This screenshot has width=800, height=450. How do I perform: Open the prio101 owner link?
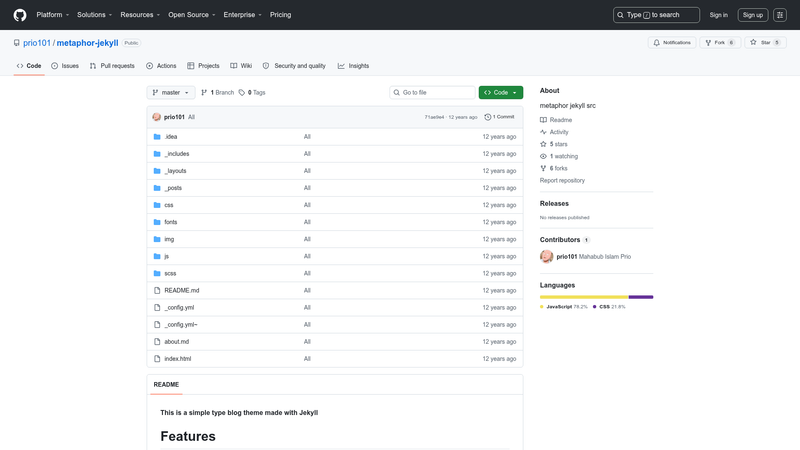click(x=37, y=43)
